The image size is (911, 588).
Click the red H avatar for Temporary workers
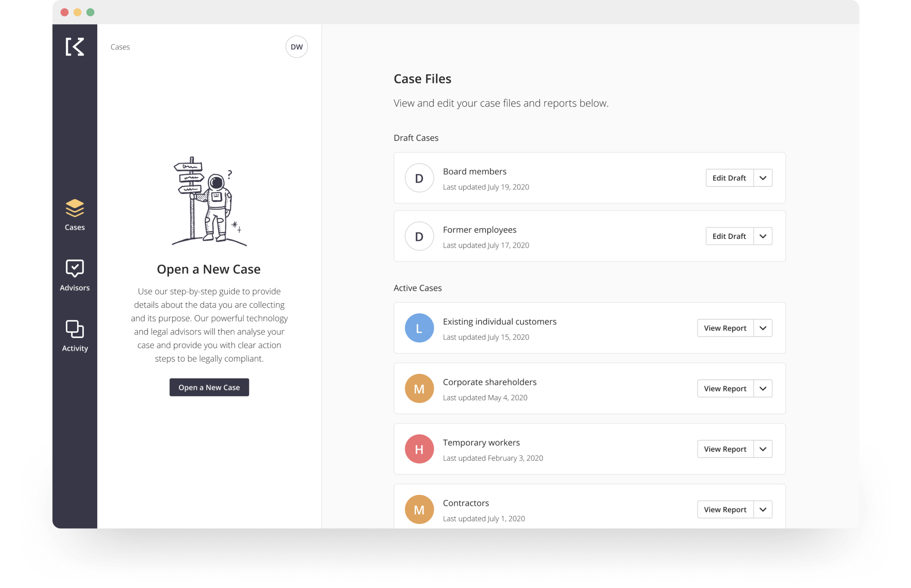419,449
